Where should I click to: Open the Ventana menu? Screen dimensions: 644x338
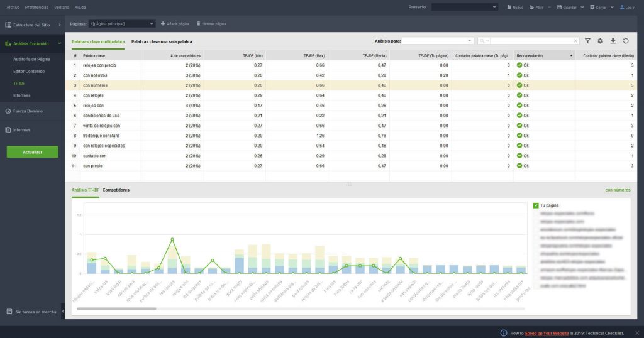pyautogui.click(x=62, y=8)
